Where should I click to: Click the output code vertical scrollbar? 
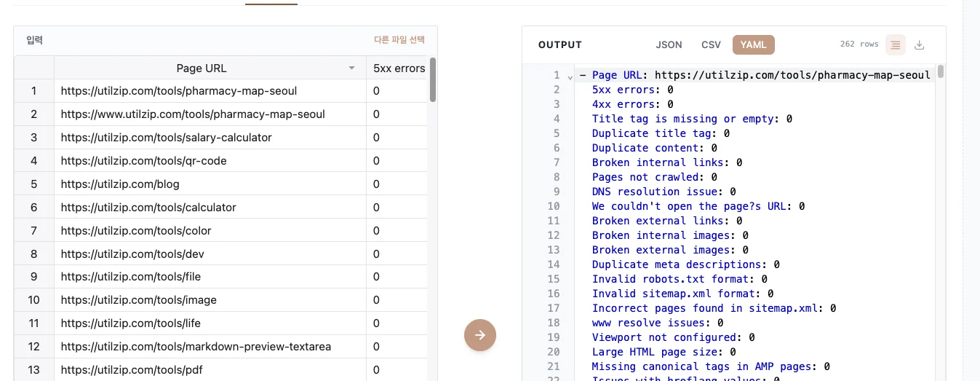click(x=941, y=71)
